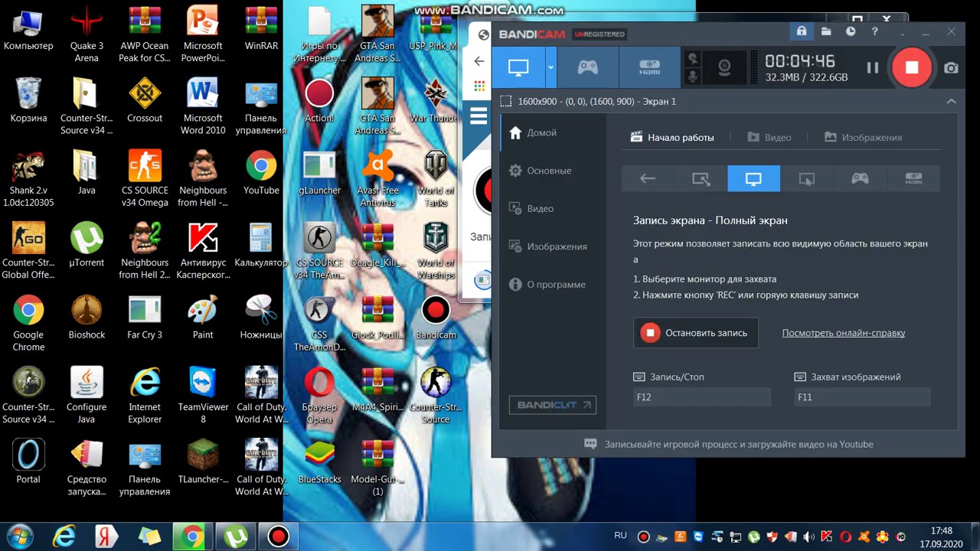Open the Изображения sidebar section
980x551 pixels.
tap(552, 246)
